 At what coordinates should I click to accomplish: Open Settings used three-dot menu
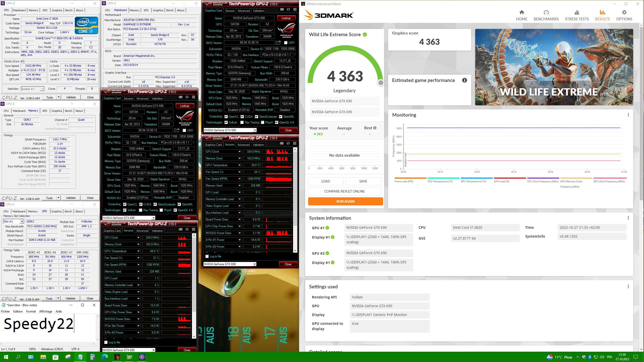tap(628, 287)
